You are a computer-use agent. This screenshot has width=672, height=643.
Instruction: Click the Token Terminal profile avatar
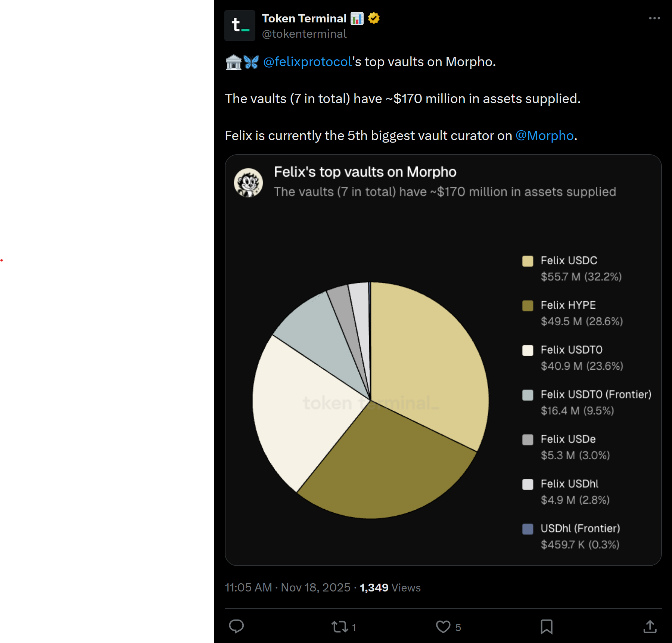(x=240, y=25)
